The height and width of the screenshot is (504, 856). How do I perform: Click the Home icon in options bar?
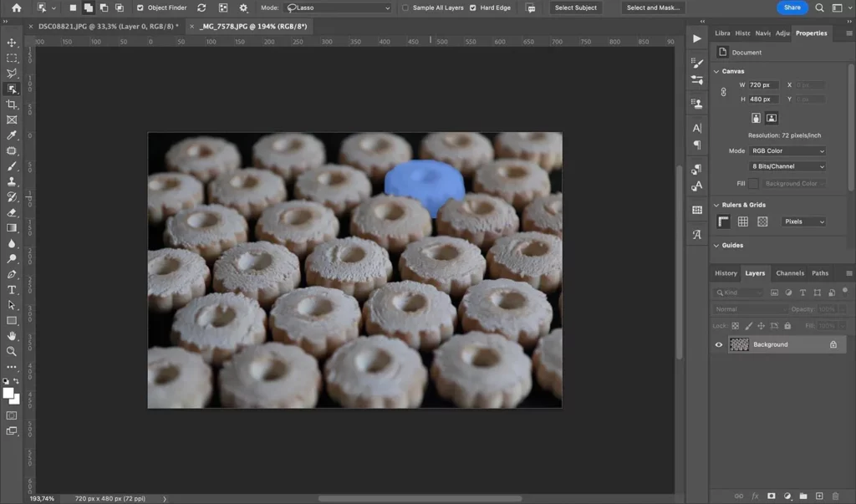point(17,8)
